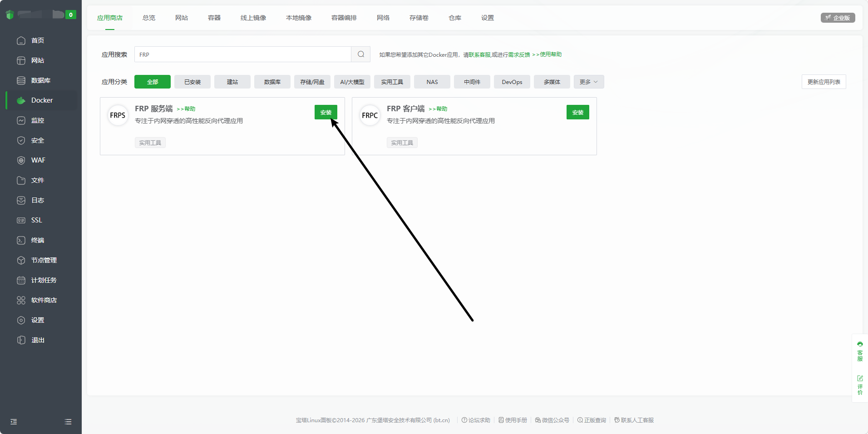Click the sidebar 设置 gear icon
868x434 pixels.
coord(21,320)
